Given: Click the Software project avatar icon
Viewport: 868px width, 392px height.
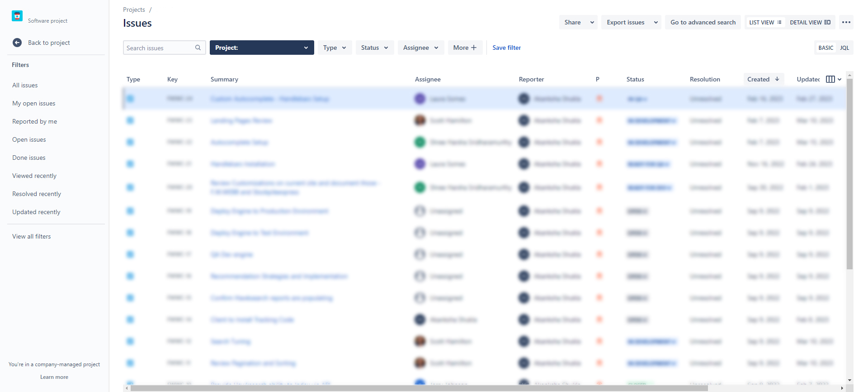Looking at the screenshot, I should click(17, 16).
